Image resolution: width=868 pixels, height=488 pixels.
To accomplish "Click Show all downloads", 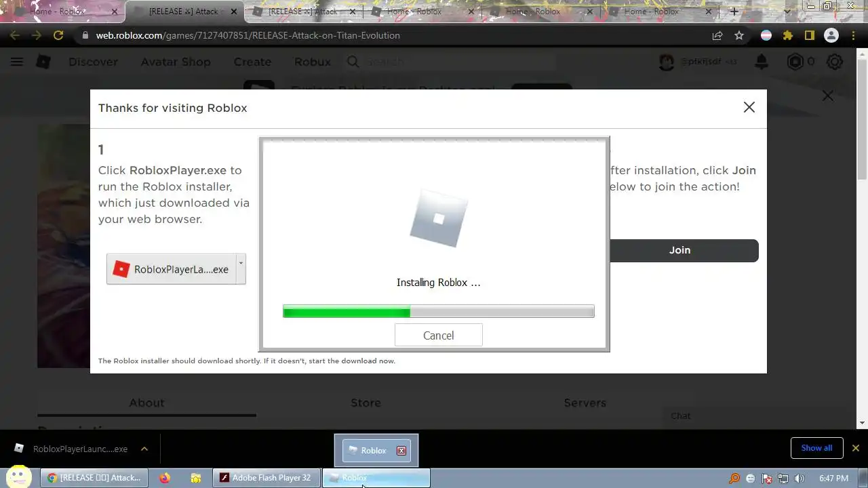I will [x=816, y=448].
